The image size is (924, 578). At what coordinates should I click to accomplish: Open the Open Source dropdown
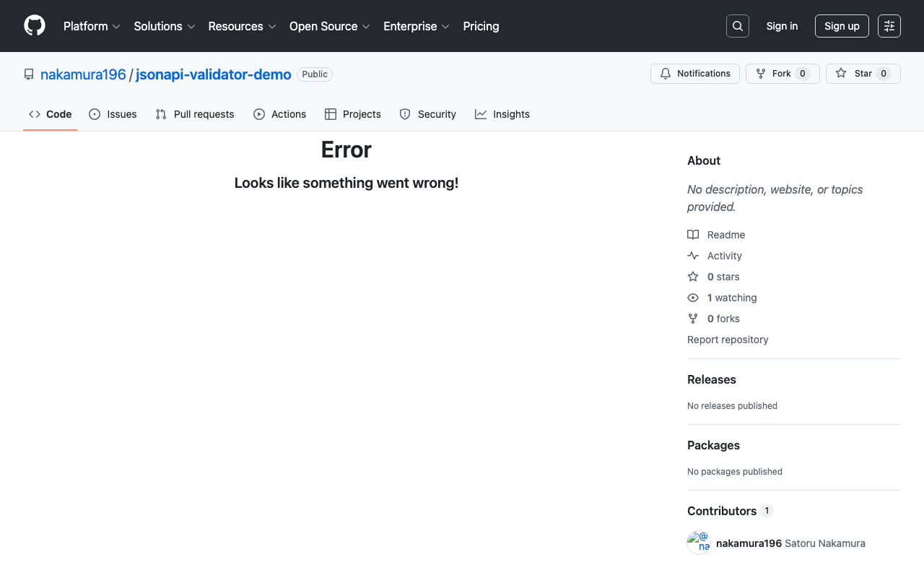point(329,26)
